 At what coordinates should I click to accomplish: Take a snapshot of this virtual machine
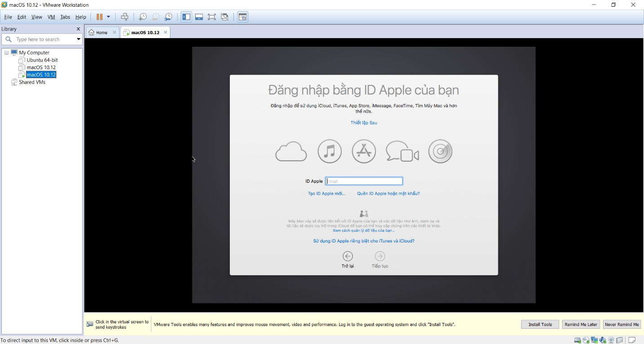point(143,17)
